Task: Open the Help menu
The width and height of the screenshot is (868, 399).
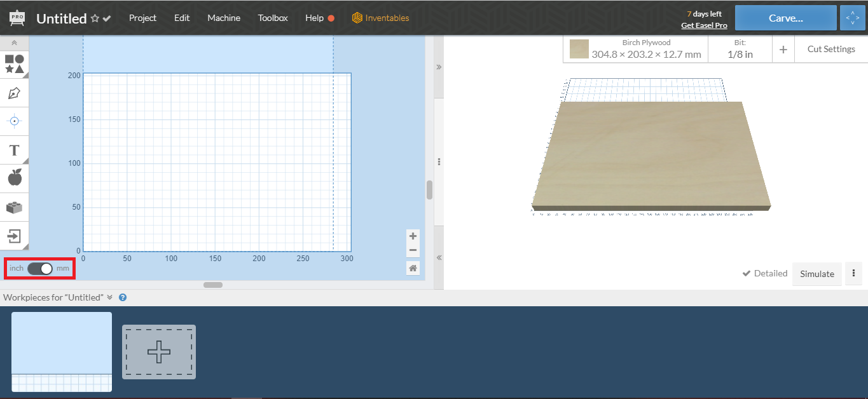Action: tap(314, 18)
